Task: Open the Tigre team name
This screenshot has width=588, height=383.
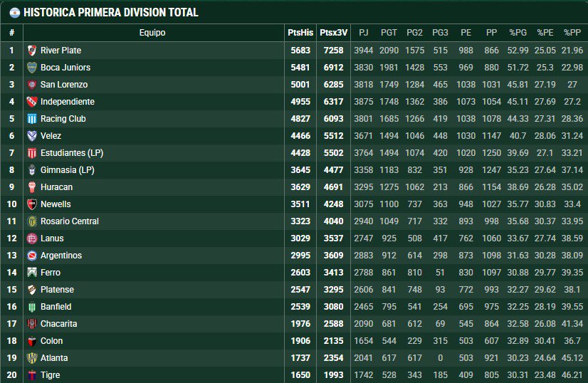Action: point(51,375)
